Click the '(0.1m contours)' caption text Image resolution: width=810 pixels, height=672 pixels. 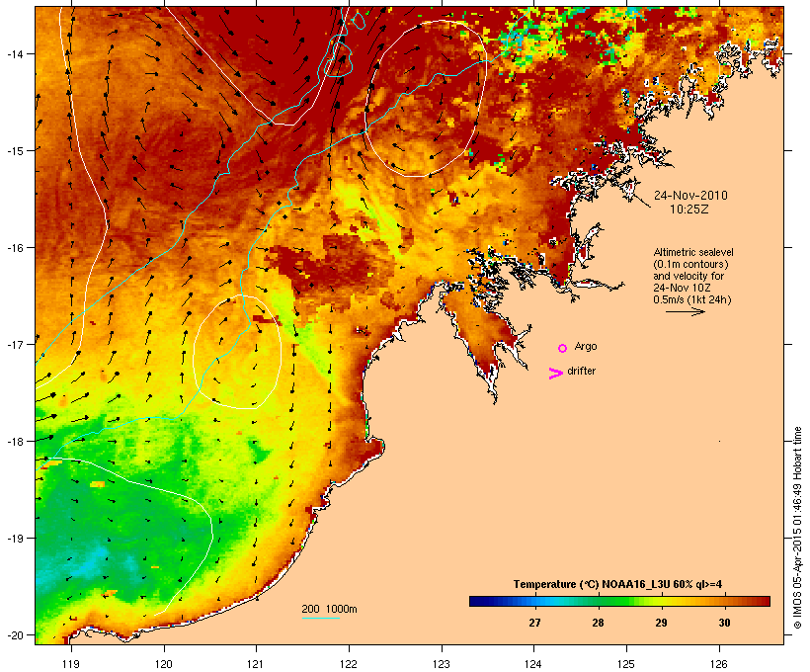pos(690,264)
